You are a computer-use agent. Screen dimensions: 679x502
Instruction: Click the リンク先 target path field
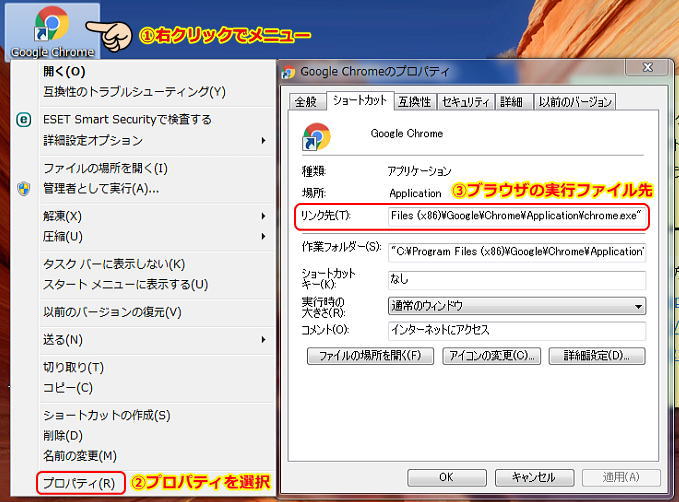point(516,216)
